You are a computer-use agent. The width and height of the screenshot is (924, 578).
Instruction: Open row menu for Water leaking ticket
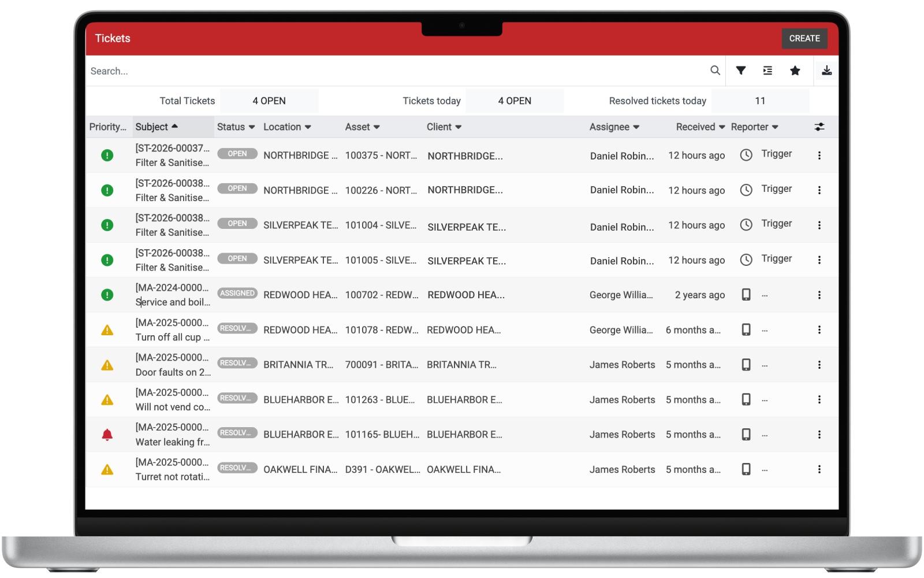tap(819, 435)
